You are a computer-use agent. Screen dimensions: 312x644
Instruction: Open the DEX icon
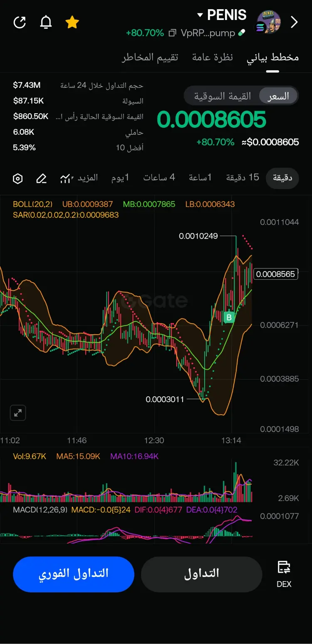coord(284,574)
